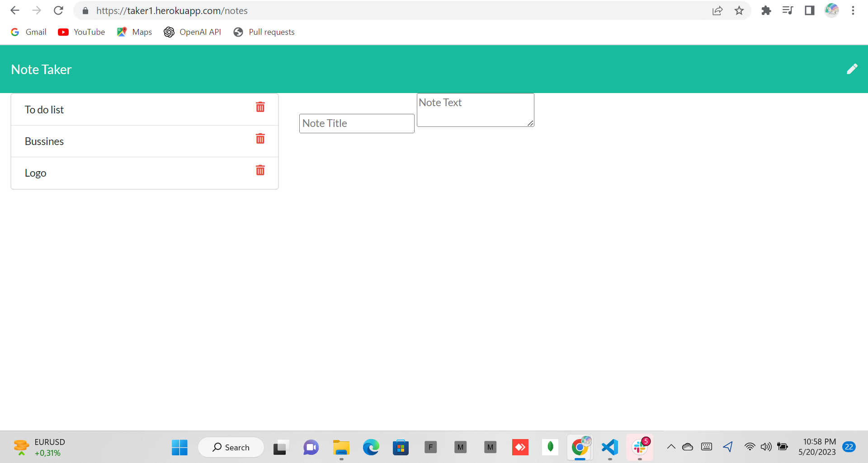Screen dimensions: 868x463
Task: Delete the "Bussines" note
Action: pyautogui.click(x=260, y=139)
